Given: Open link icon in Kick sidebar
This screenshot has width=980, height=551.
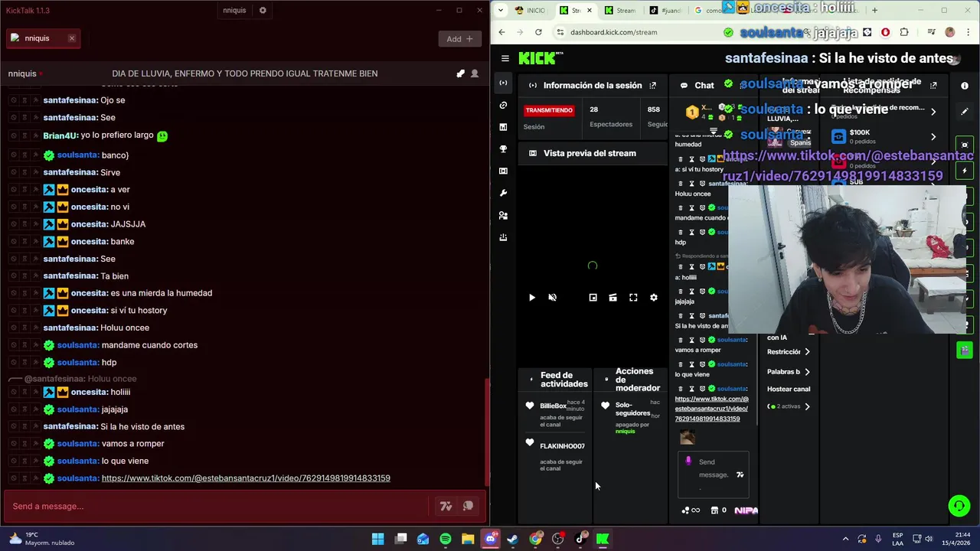Looking at the screenshot, I should click(503, 105).
